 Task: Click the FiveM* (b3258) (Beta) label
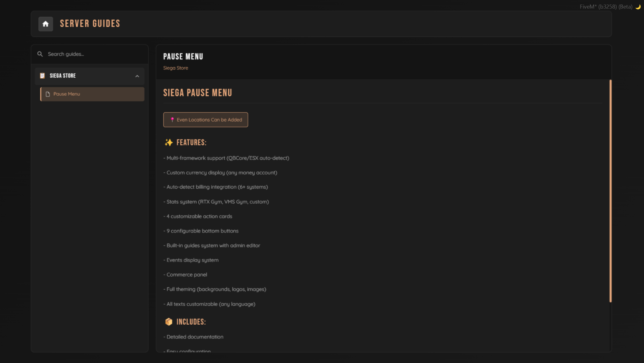click(606, 7)
